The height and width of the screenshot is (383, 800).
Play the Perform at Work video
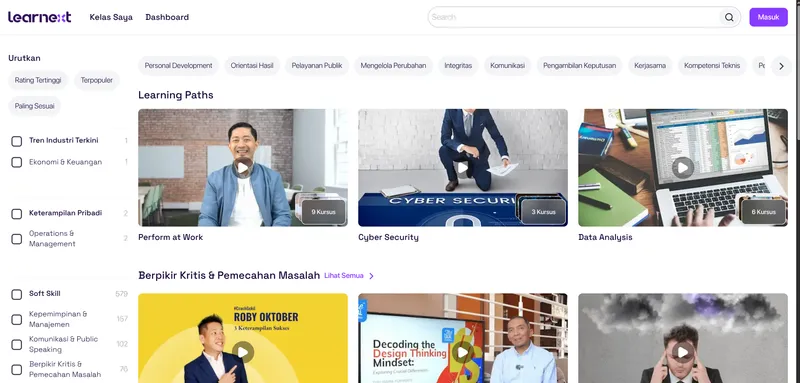[x=243, y=167]
